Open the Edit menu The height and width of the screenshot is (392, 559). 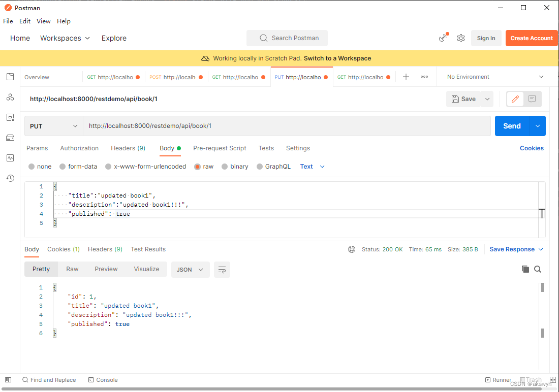coord(24,21)
